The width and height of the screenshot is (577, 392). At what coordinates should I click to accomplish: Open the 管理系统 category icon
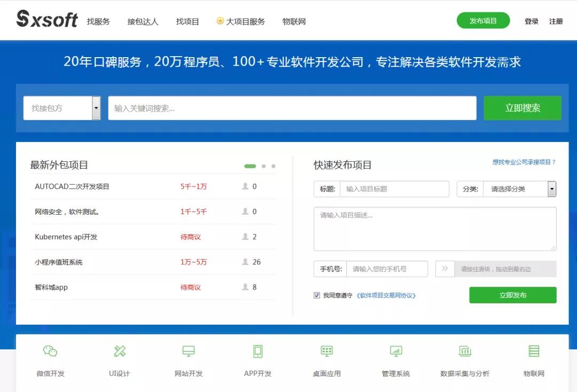[395, 351]
